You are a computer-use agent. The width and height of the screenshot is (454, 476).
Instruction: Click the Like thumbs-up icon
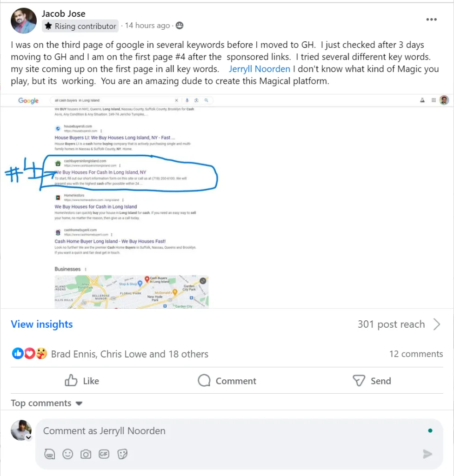[x=71, y=380]
